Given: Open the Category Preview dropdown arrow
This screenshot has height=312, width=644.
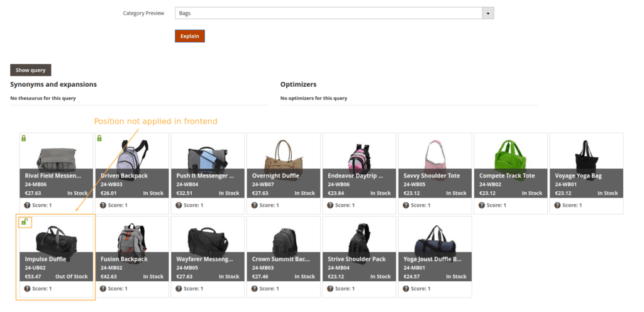Looking at the screenshot, I should point(487,13).
